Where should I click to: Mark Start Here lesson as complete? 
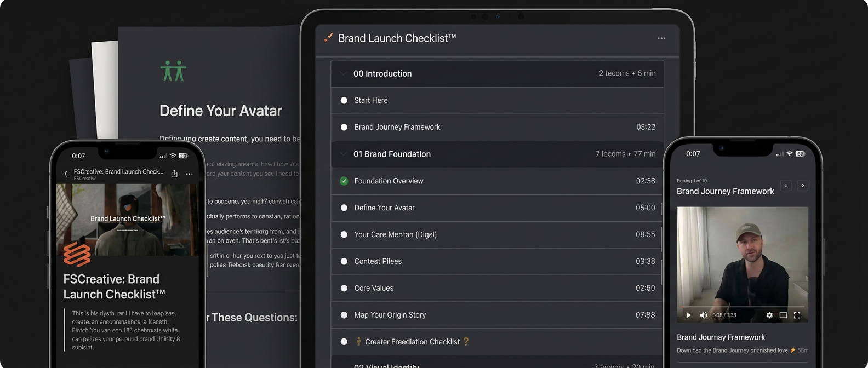click(x=344, y=100)
